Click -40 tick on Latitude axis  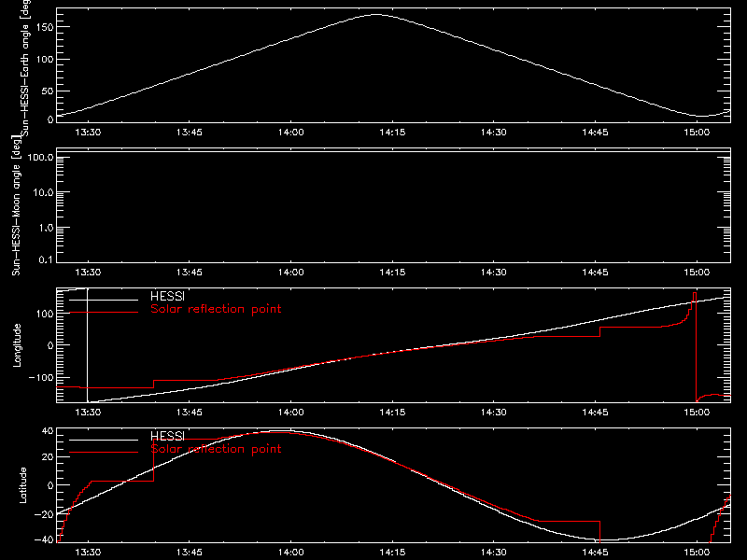(x=44, y=540)
